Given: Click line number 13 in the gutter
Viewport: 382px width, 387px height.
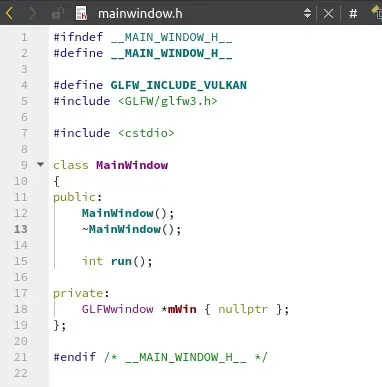Looking at the screenshot, I should [x=21, y=229].
